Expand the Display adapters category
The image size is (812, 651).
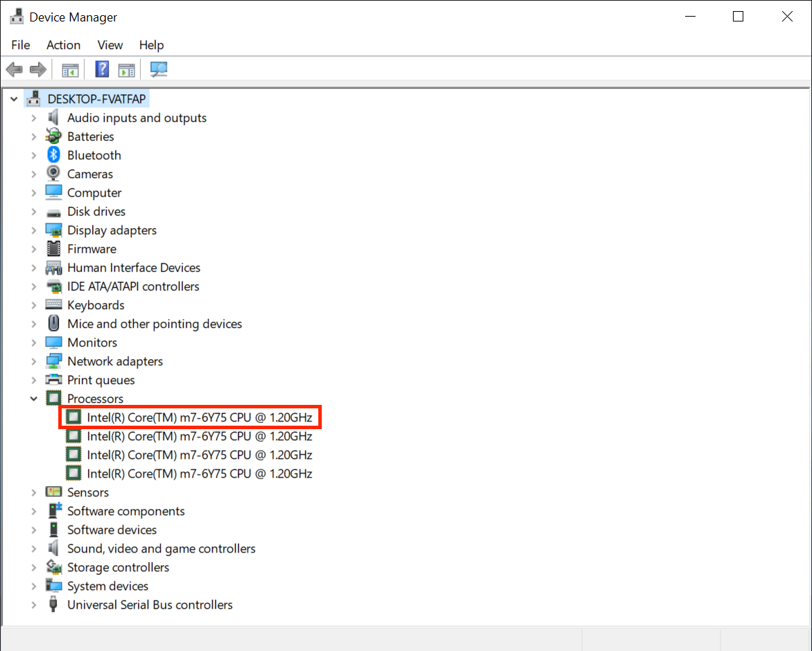[33, 230]
